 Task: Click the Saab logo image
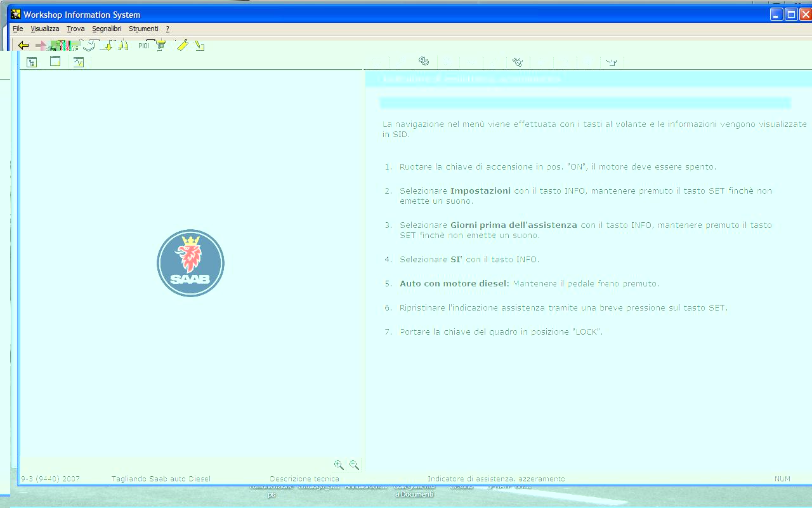pyautogui.click(x=190, y=263)
